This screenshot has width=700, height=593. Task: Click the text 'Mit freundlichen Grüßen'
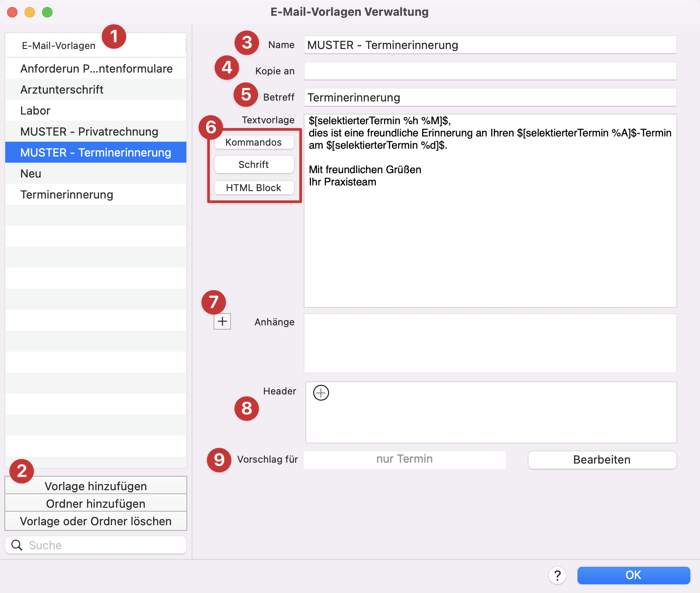[x=365, y=170]
